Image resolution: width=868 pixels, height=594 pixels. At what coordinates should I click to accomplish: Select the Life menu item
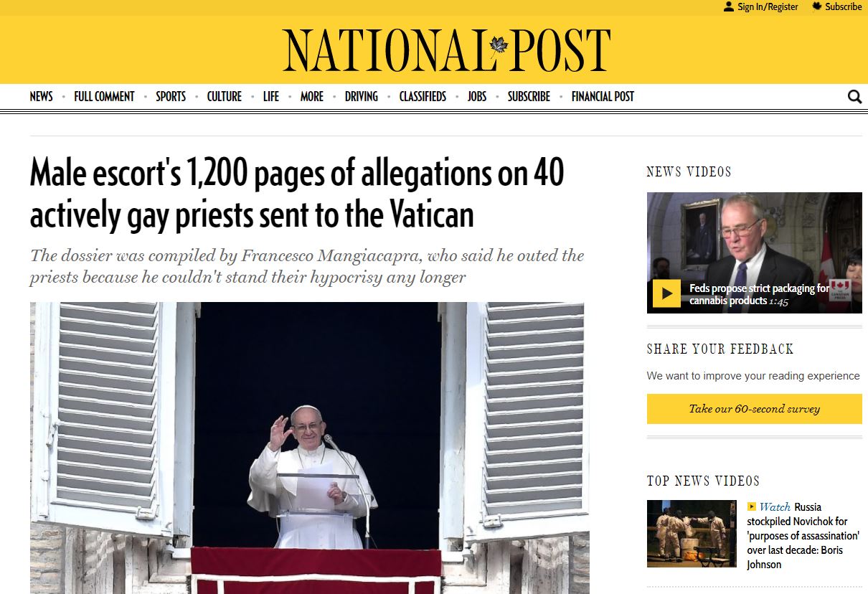point(271,96)
